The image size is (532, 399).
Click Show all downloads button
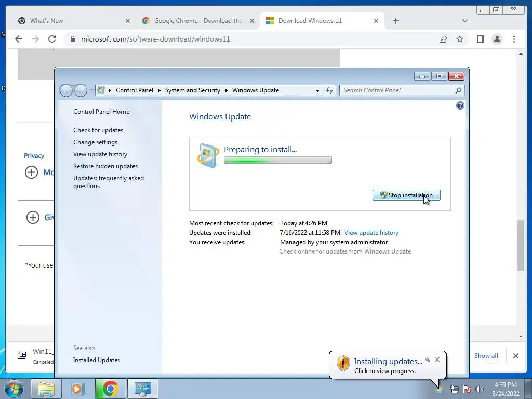[486, 356]
